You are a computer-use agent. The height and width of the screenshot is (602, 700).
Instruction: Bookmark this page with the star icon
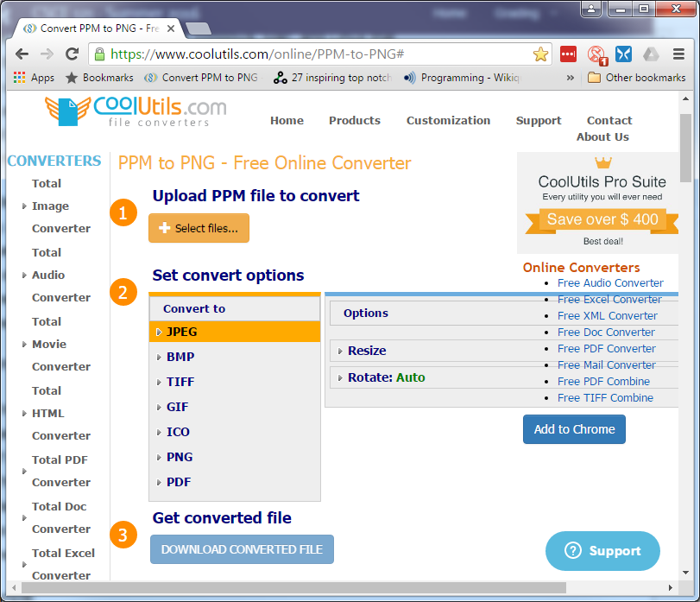[540, 54]
